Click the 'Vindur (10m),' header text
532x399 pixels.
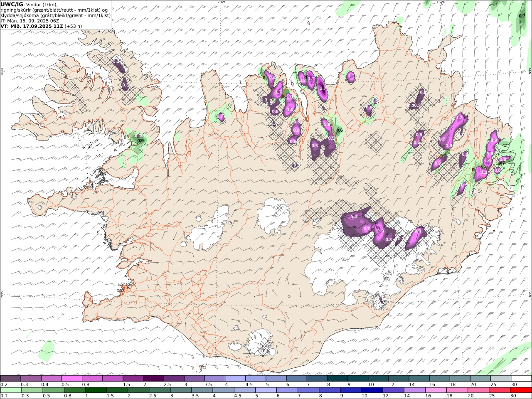click(42, 5)
